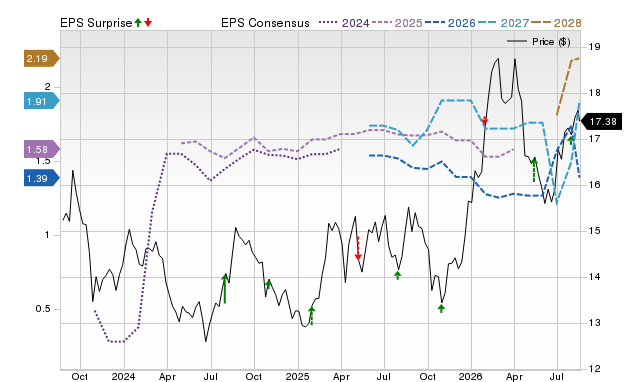Click the red dotted surprise arrow after April 2025
This screenshot has height=382, width=640.
point(358,248)
